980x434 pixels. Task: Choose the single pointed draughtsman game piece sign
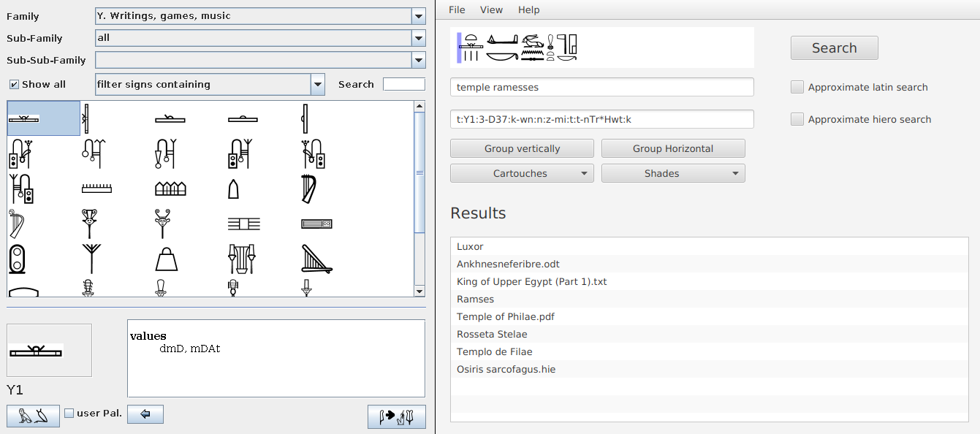[234, 189]
